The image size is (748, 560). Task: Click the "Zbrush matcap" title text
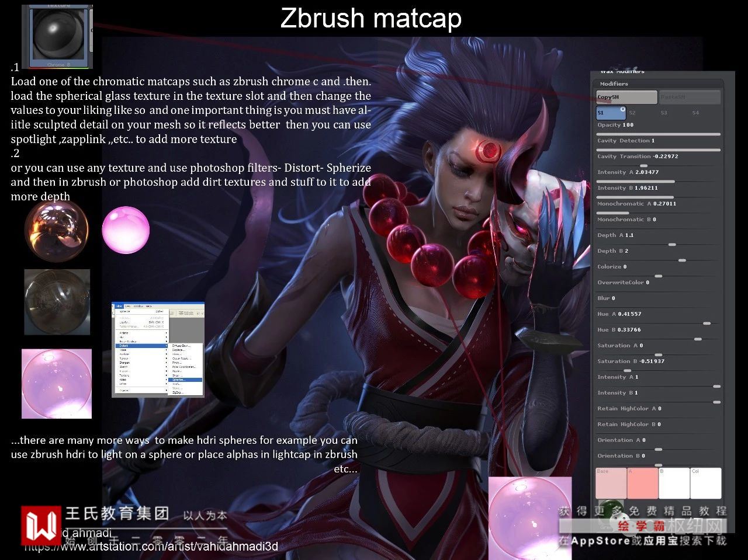point(371,18)
